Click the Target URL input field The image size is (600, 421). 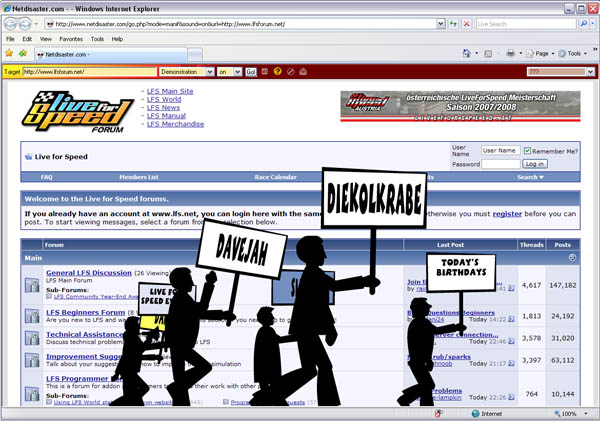pos(90,72)
